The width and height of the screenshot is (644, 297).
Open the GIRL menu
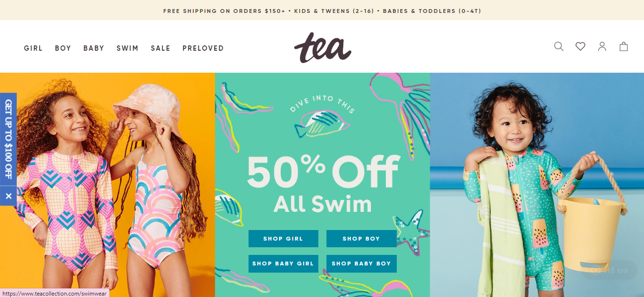click(x=33, y=48)
